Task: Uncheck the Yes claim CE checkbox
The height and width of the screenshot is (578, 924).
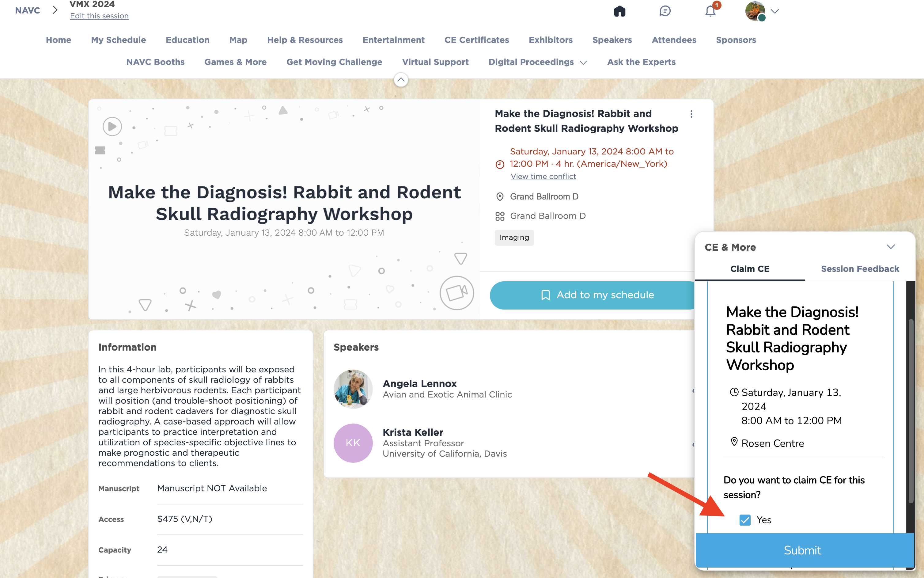Action: pyautogui.click(x=745, y=520)
